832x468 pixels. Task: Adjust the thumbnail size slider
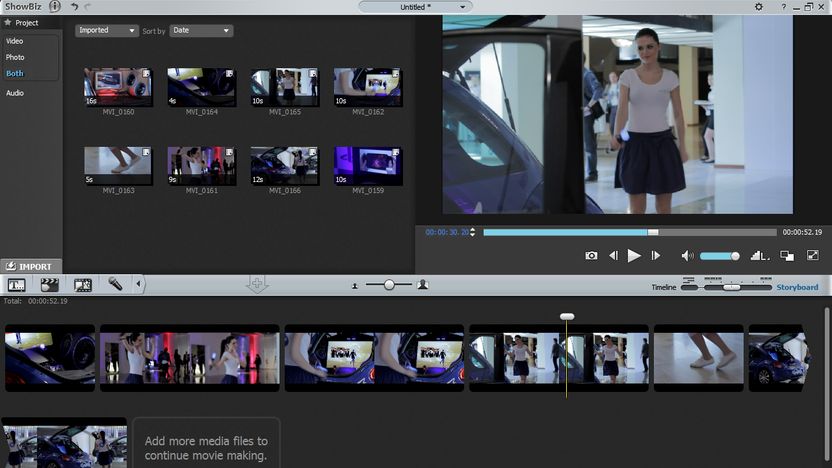pos(389,285)
